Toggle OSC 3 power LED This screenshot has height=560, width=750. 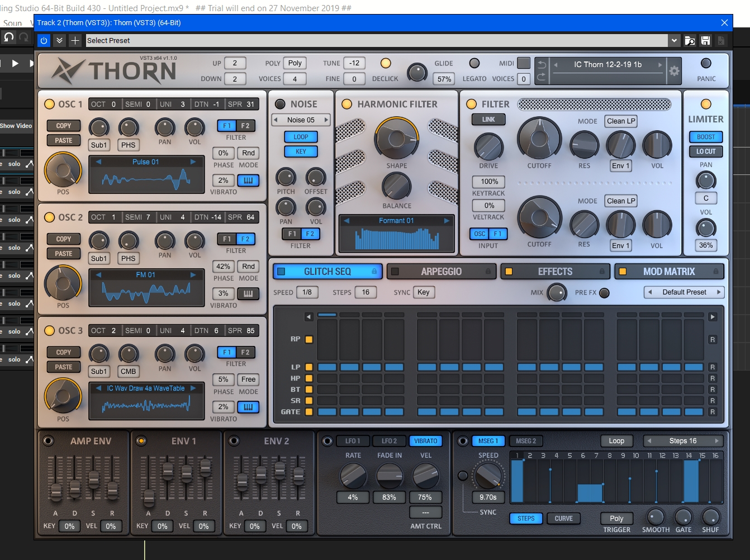pyautogui.click(x=49, y=330)
